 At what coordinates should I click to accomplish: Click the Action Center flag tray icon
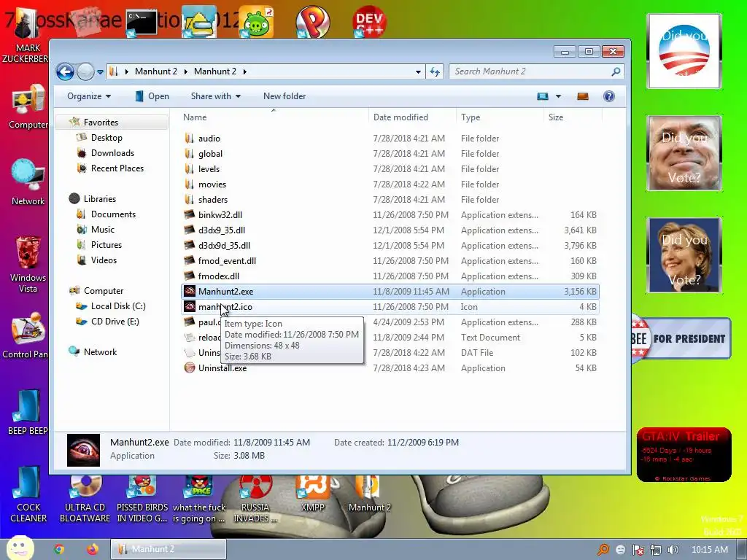click(x=638, y=550)
